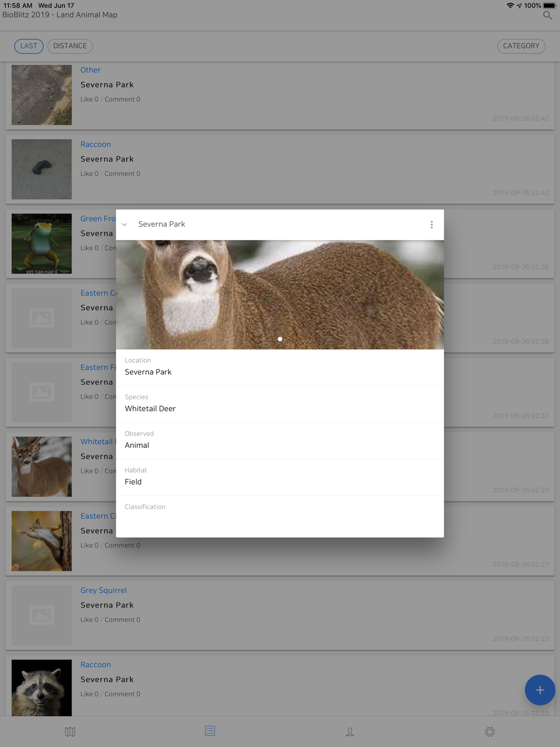Screen dimensions: 560x747
Task: Select the list view tab icon
Action: pos(210,731)
